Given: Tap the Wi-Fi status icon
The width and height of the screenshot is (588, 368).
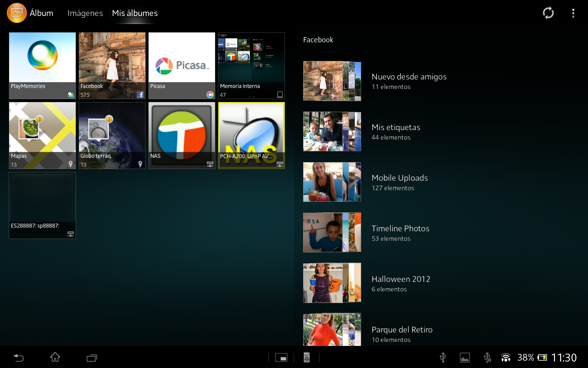Looking at the screenshot, I should click(506, 358).
